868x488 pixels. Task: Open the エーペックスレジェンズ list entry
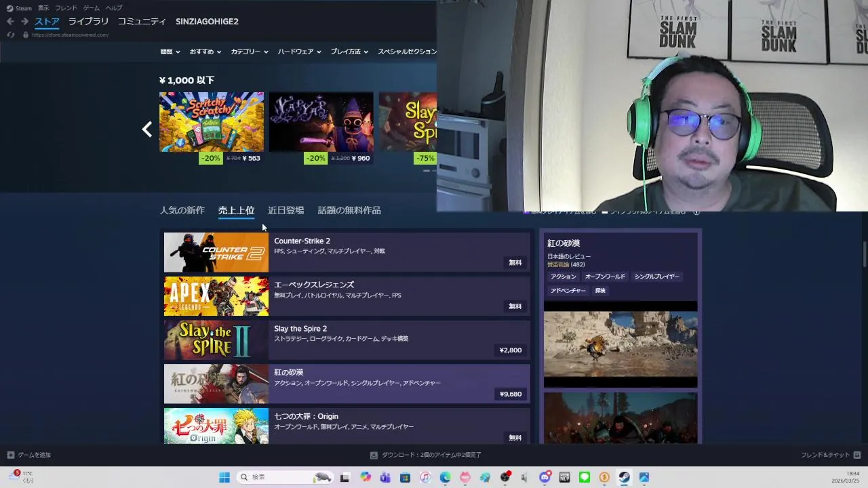[347, 296]
